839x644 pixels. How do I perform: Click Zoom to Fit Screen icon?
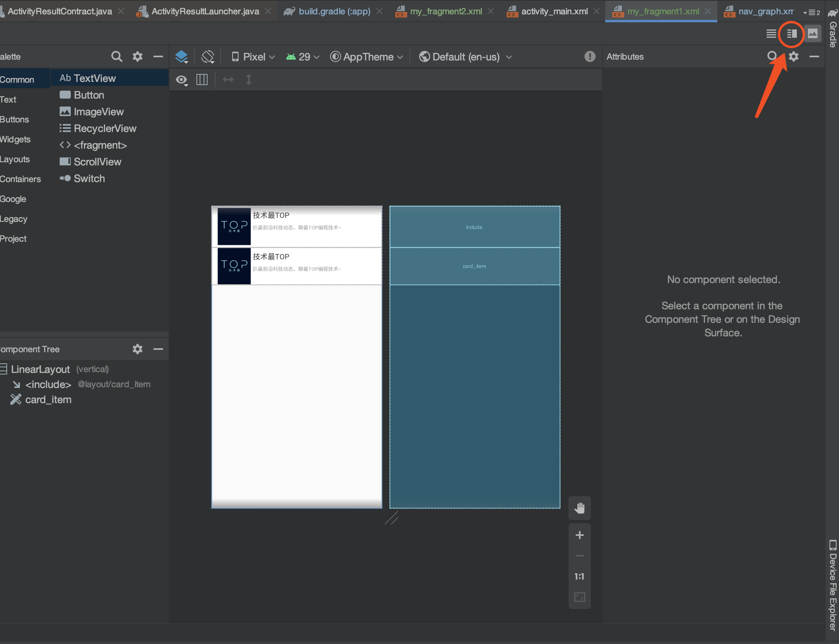click(580, 597)
